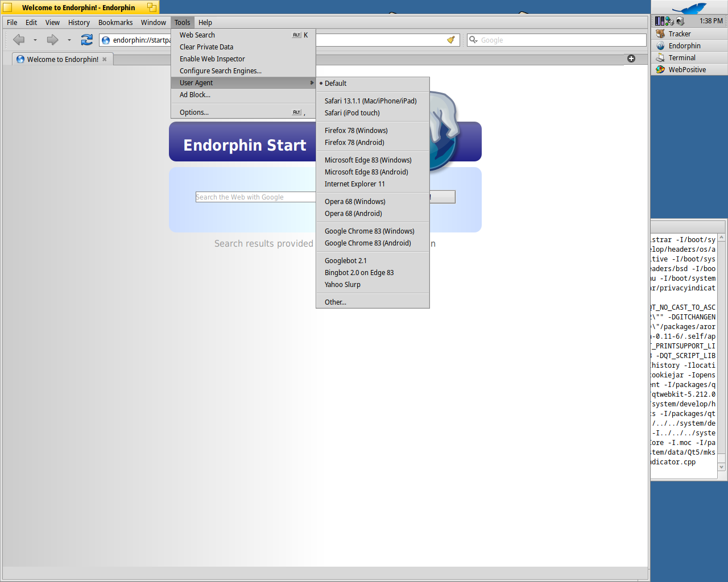Viewport: 728px width, 582px height.
Task: Click the Search the Web with Google box
Action: [x=255, y=197]
